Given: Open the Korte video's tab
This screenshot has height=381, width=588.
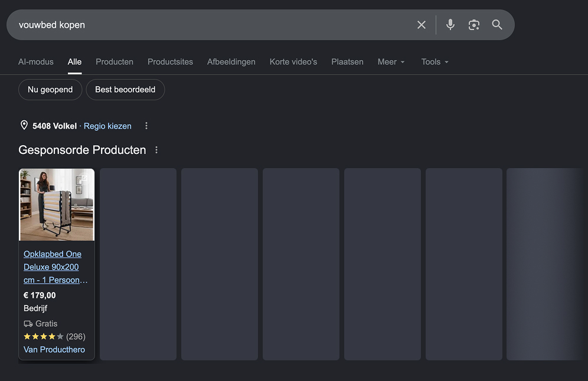Looking at the screenshot, I should click(x=293, y=62).
